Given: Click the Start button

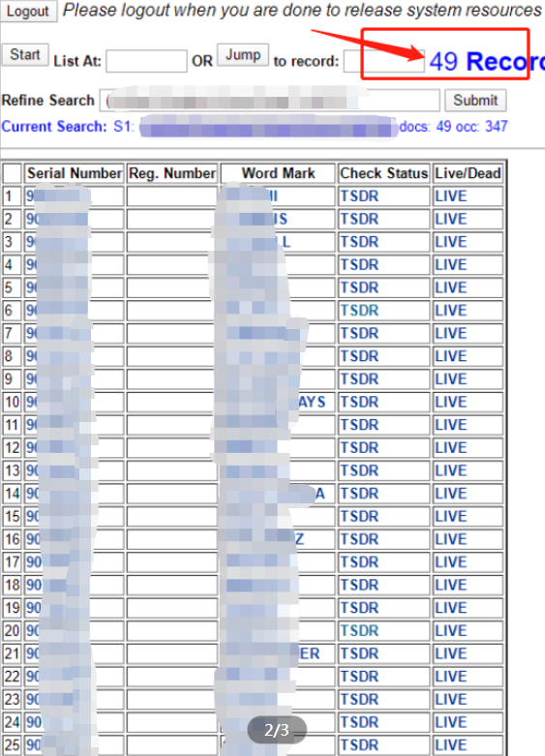Looking at the screenshot, I should tap(25, 54).
